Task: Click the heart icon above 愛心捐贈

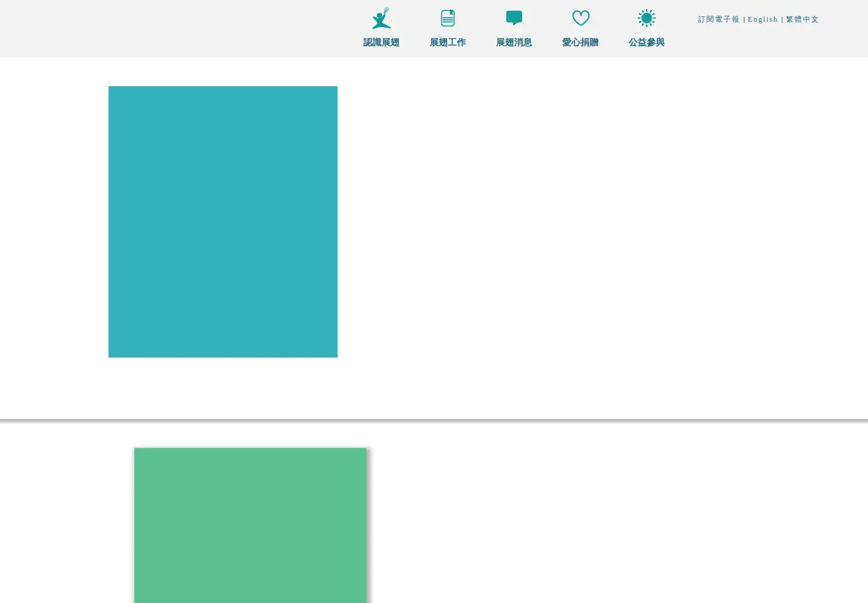Action: pyautogui.click(x=580, y=18)
